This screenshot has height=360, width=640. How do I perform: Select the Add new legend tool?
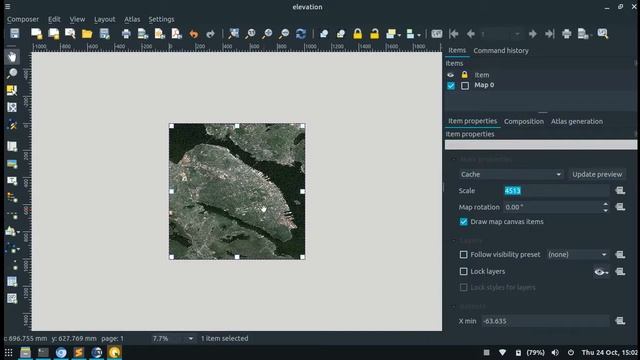[12, 198]
